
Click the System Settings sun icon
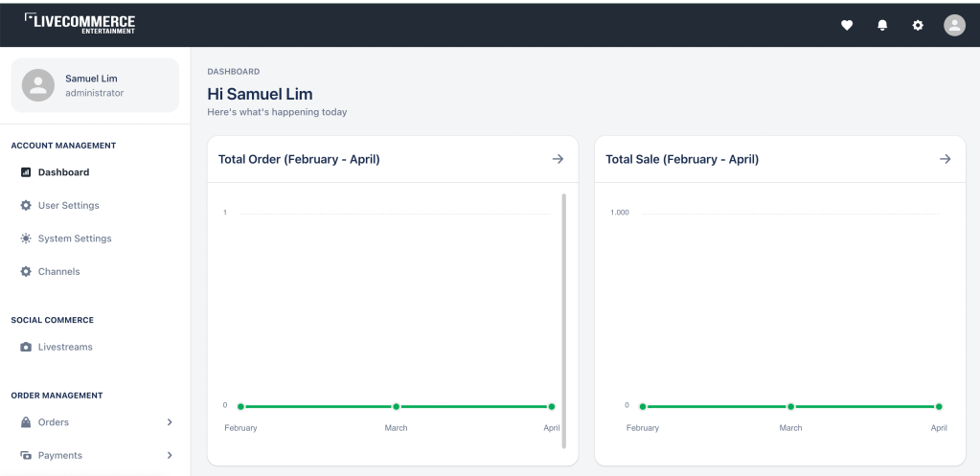(26, 238)
